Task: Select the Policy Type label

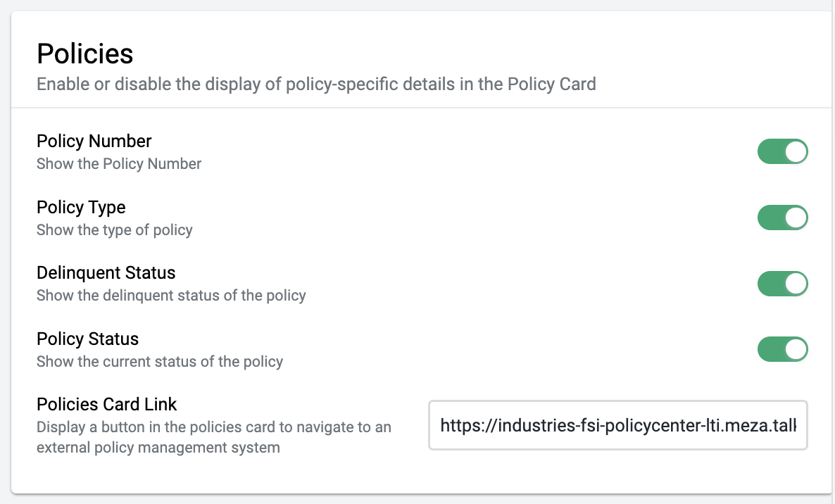Action: (x=81, y=207)
